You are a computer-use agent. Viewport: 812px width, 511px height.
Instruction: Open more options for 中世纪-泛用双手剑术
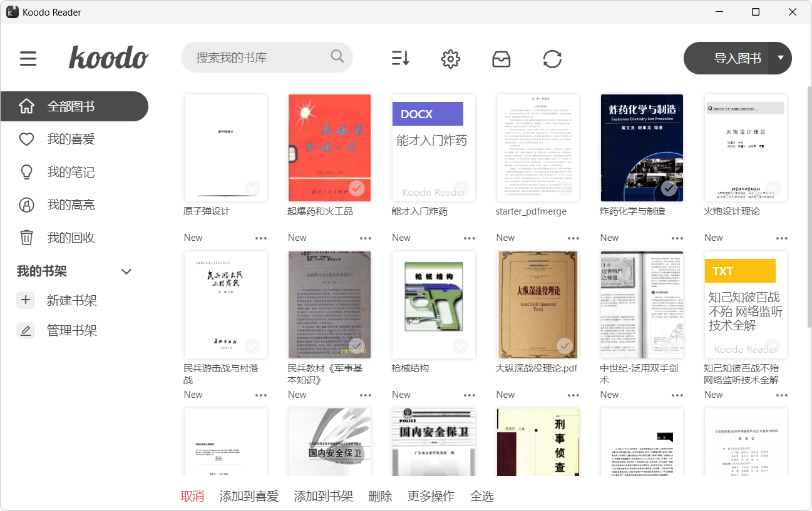677,395
